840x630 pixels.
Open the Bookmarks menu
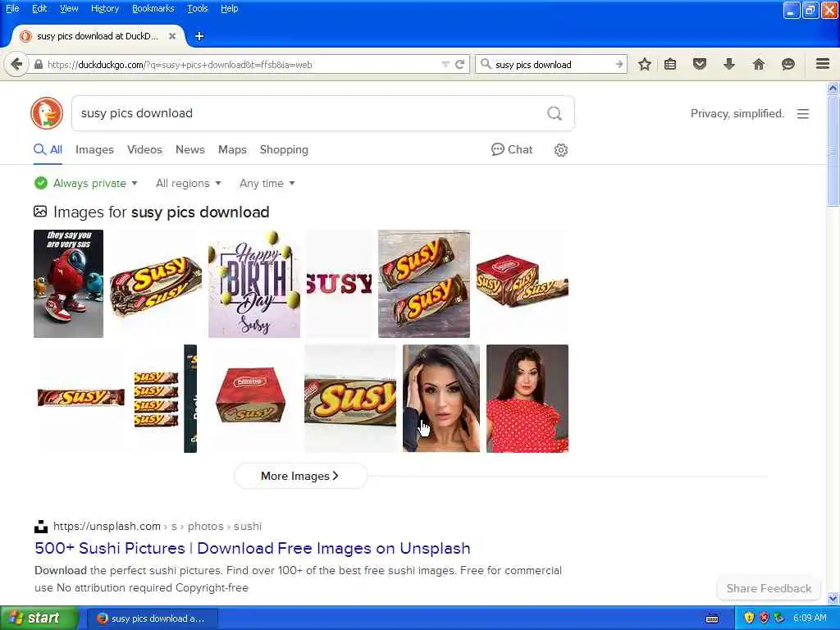(x=153, y=8)
